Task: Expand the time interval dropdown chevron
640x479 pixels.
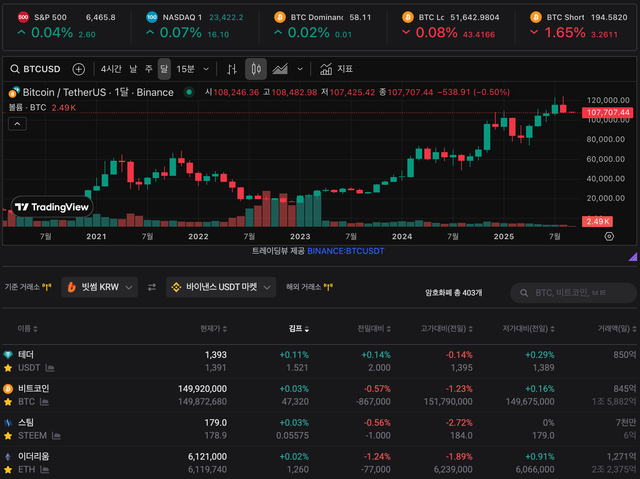Action: click(x=206, y=69)
